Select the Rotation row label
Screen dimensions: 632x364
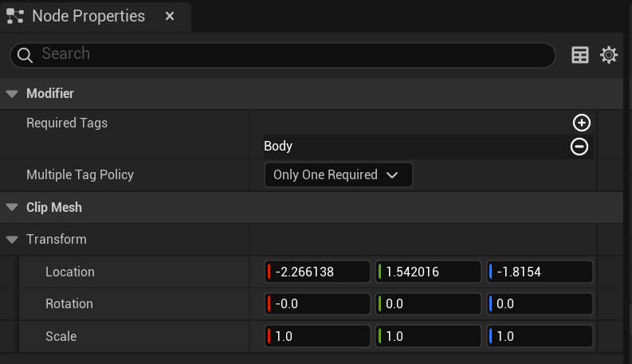pyautogui.click(x=69, y=303)
